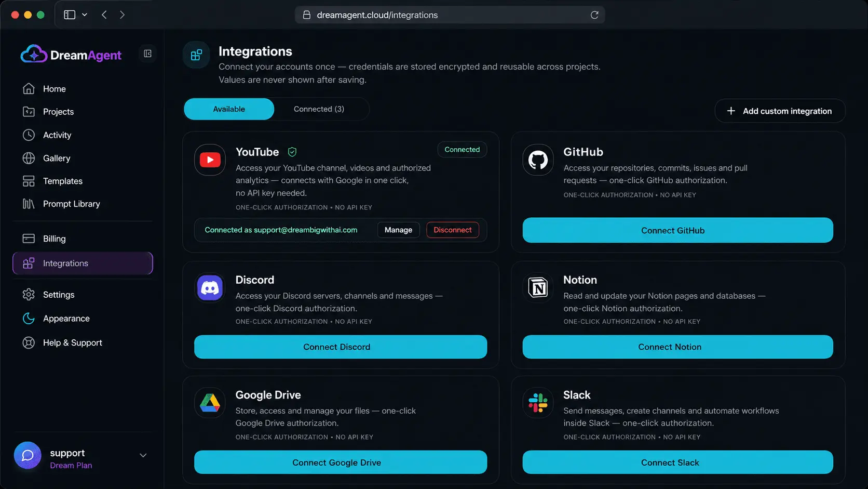Click the Gallery globe icon

(x=29, y=158)
